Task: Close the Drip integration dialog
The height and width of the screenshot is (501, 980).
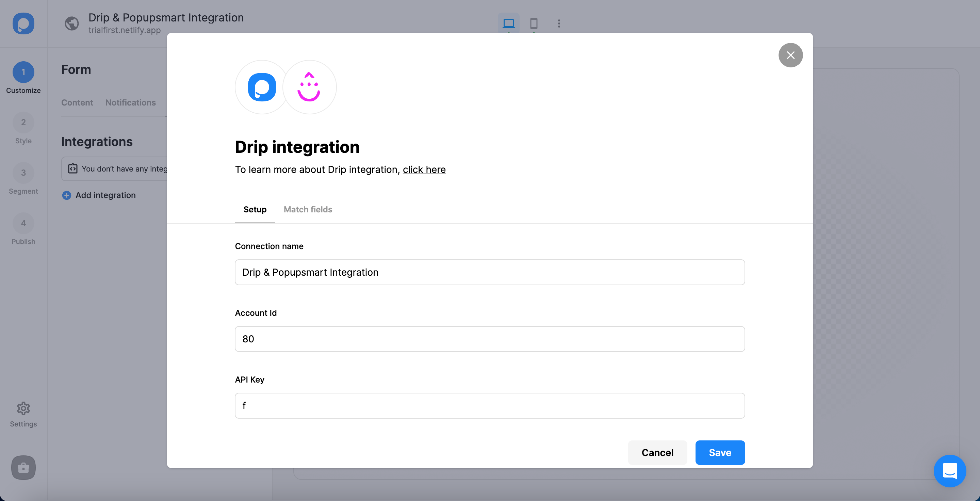Action: 790,55
